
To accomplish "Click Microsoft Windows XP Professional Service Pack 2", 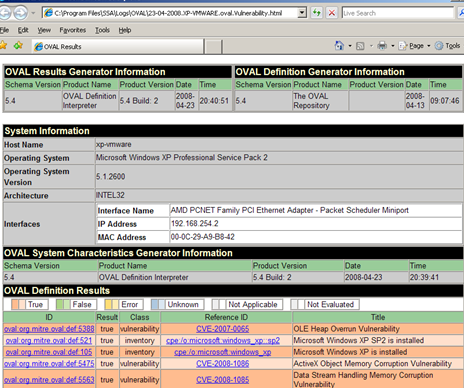I will (182, 157).
